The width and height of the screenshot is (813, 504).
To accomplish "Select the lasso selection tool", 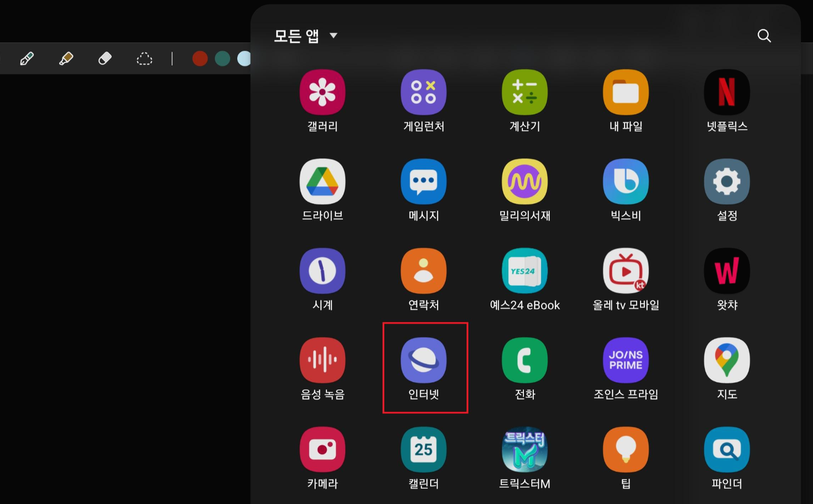I will [144, 59].
